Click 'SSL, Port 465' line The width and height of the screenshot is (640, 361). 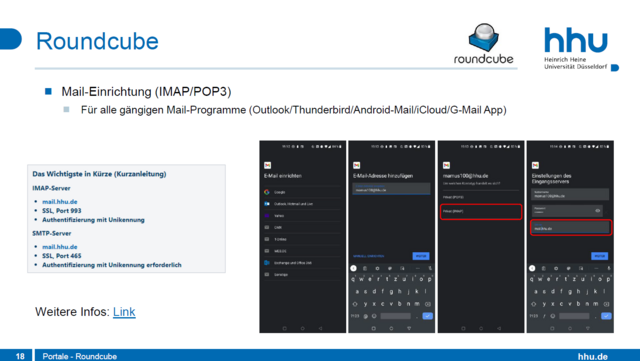tap(62, 256)
